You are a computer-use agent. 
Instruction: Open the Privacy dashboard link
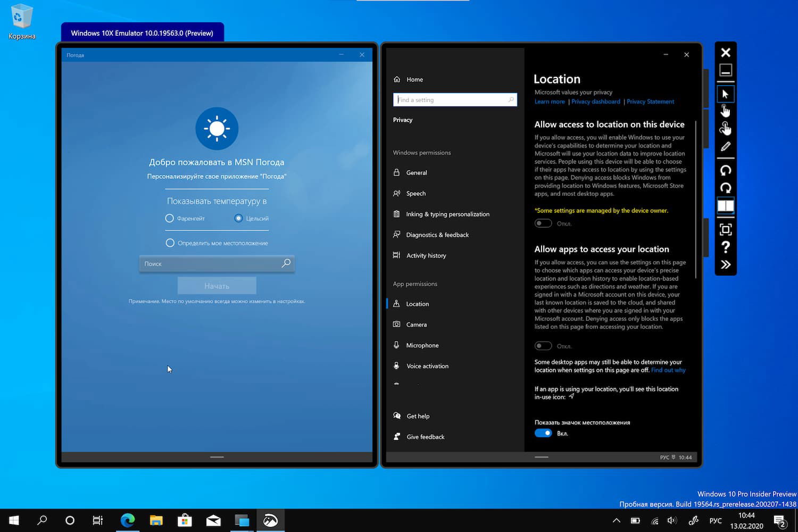[x=595, y=102]
